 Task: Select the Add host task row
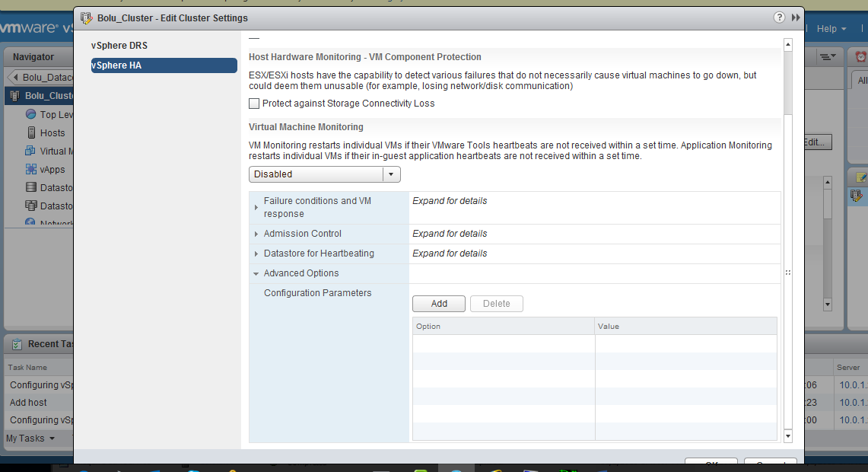(x=39, y=403)
